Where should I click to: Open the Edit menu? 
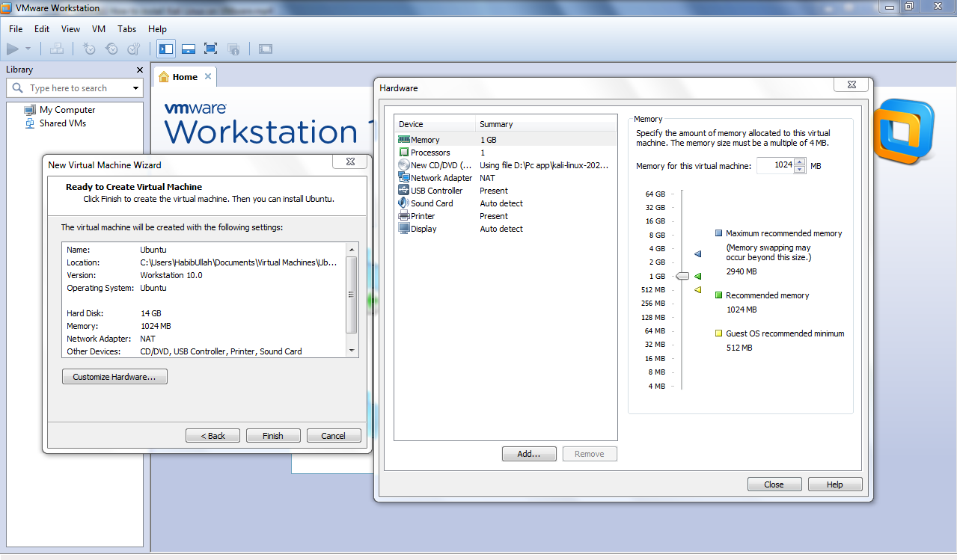tap(42, 29)
